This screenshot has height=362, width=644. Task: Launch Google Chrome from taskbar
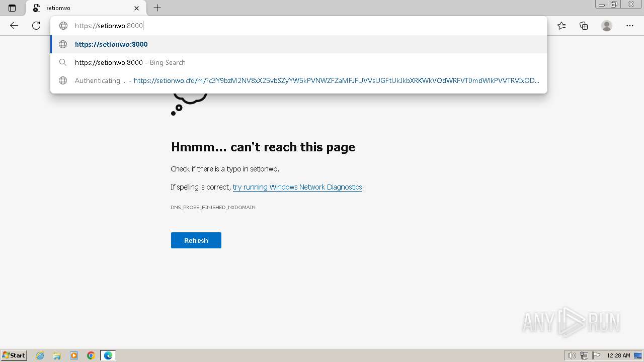(91, 355)
